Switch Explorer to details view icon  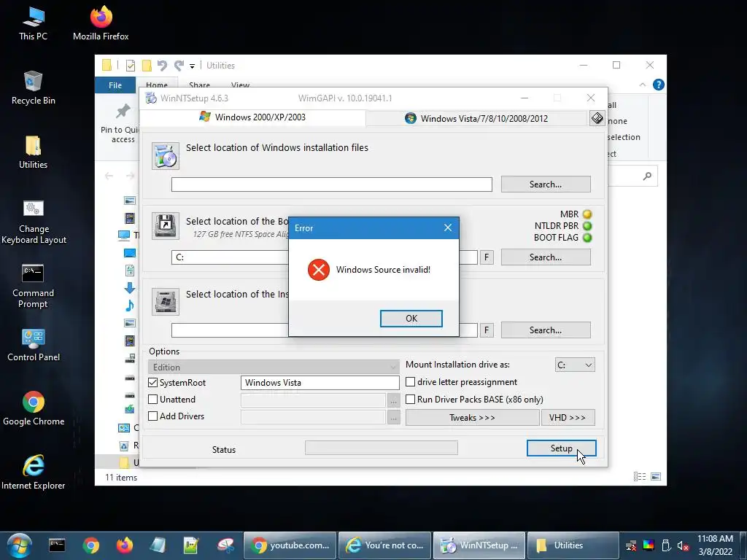(640, 476)
